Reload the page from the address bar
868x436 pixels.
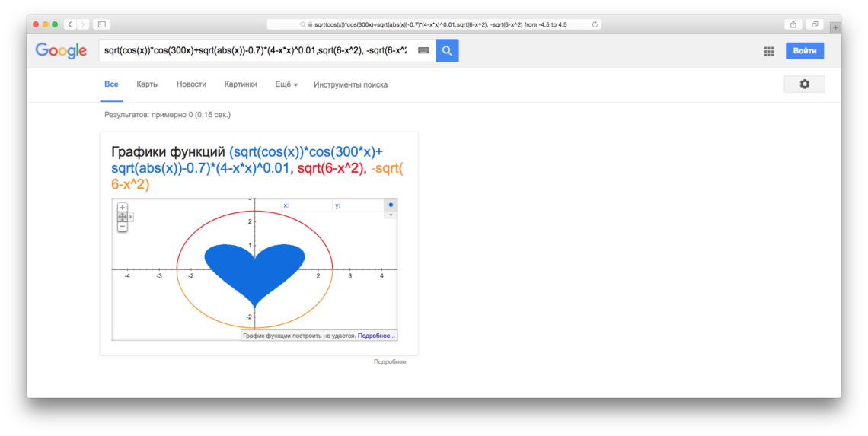point(593,24)
